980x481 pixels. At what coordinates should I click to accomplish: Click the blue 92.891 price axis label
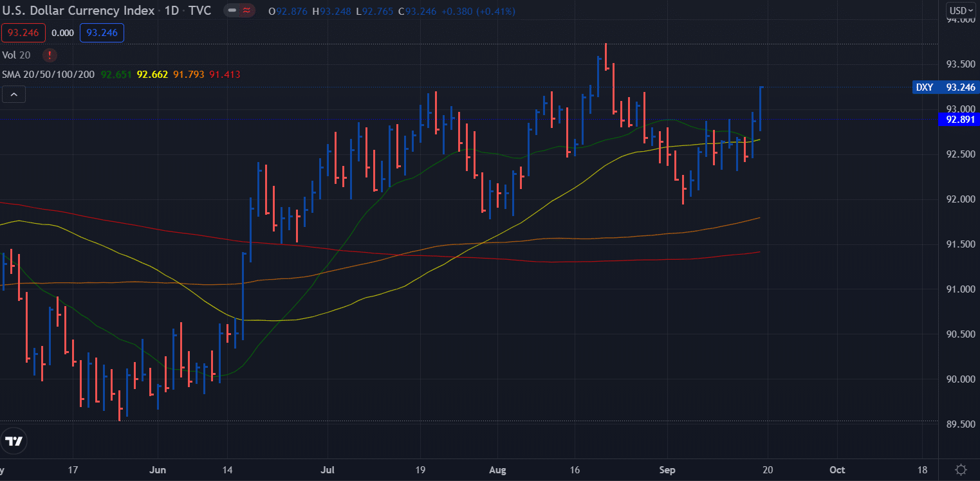tap(958, 119)
